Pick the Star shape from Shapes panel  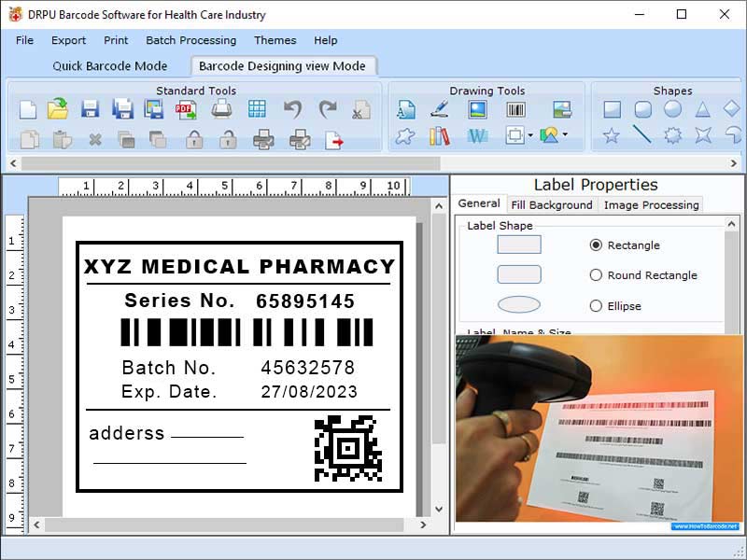click(x=610, y=136)
